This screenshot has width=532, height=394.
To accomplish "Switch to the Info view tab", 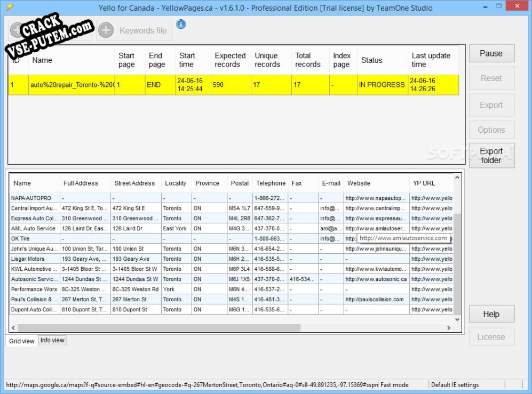I will [52, 340].
